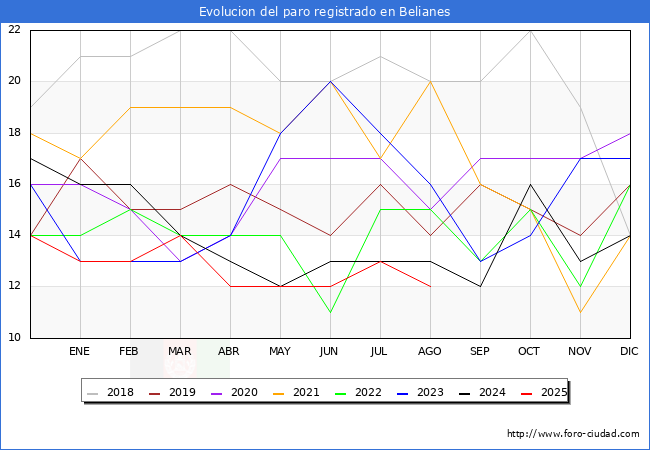This screenshot has width=650, height=450.
Task: Click the AGO month axis label
Action: click(x=429, y=351)
